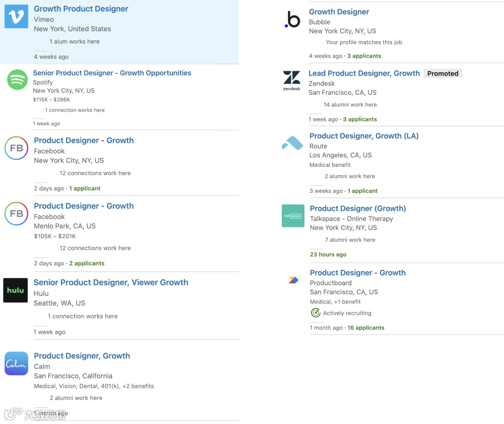Screen dimensions: 504x424
Task: Open Lead Product Designer, Growth listing
Action: click(x=364, y=73)
